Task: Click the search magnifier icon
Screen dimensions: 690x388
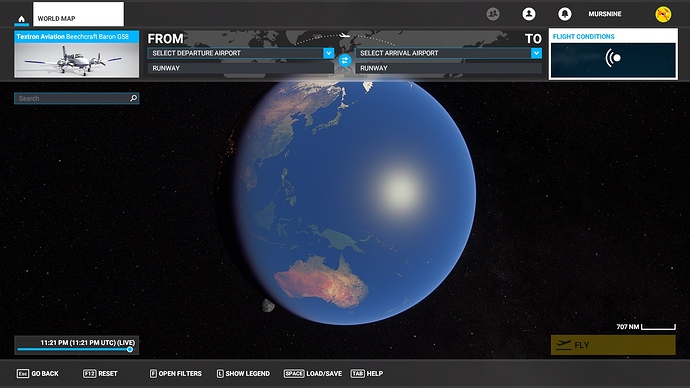Action: click(133, 99)
